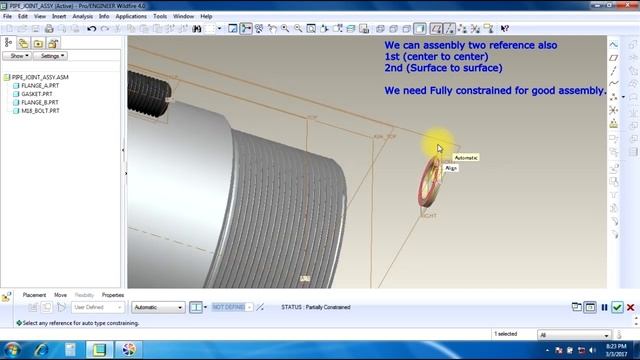Click the Datum Axis tool icon
This screenshot has width=640, height=360.
pos(613,71)
